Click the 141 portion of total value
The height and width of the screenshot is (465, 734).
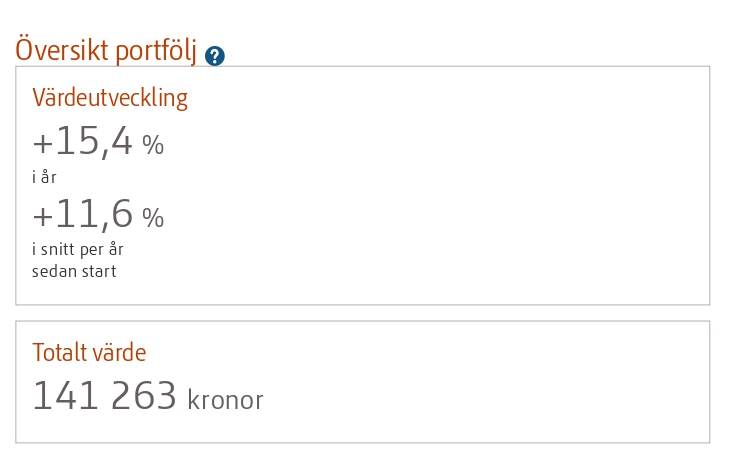click(65, 396)
